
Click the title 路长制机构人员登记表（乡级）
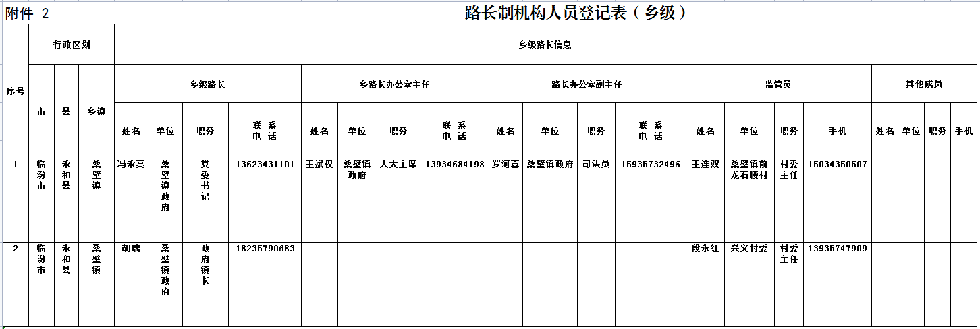click(576, 13)
